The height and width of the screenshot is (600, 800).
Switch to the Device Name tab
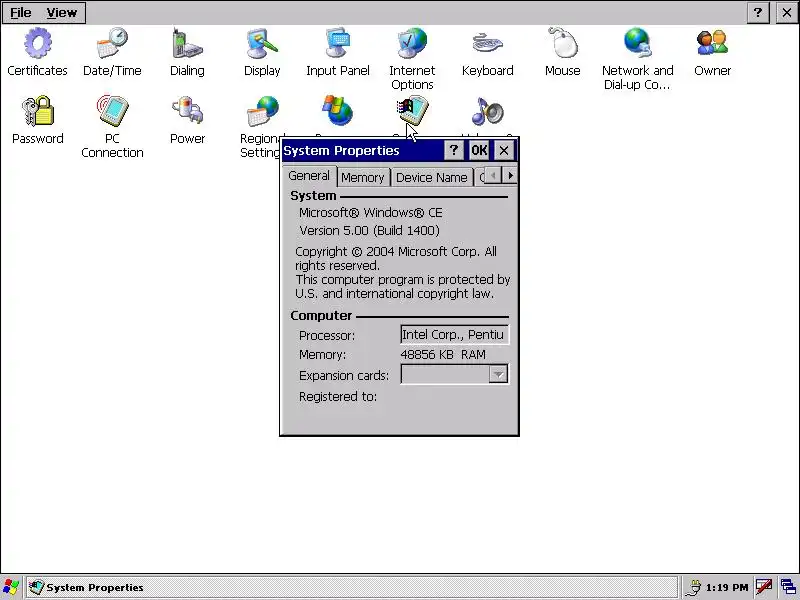click(432, 178)
